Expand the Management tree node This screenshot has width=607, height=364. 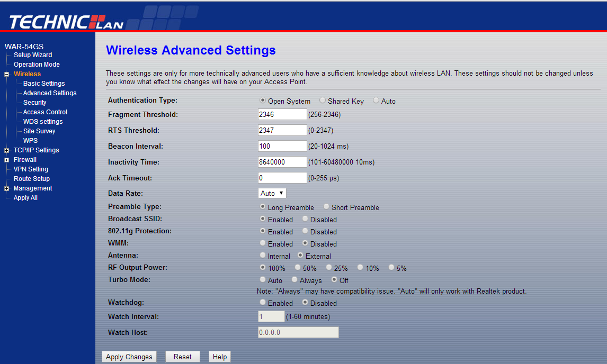[6, 188]
